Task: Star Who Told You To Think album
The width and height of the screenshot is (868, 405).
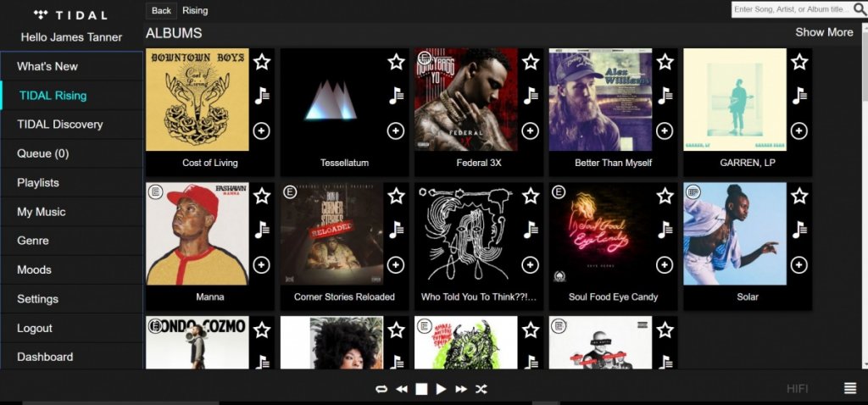Action: point(531,196)
